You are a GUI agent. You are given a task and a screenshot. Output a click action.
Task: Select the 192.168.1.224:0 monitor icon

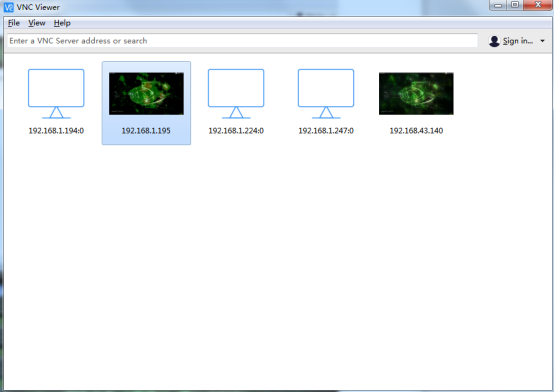pos(236,94)
